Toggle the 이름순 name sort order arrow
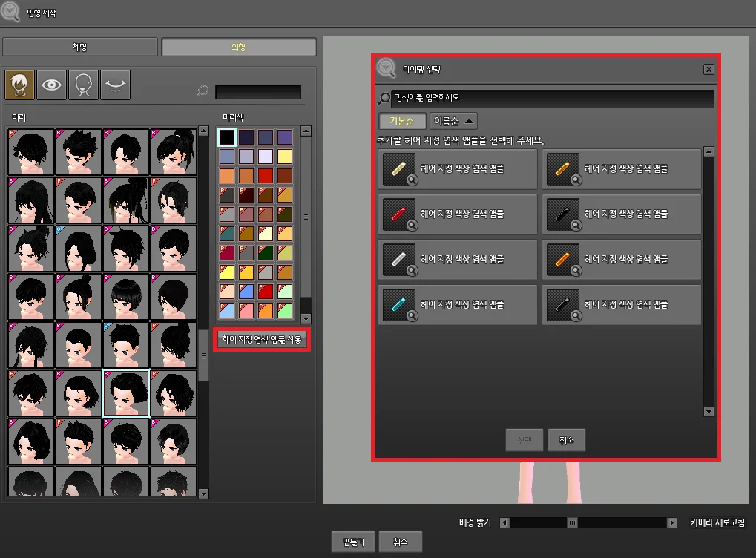The image size is (756, 558). click(469, 120)
